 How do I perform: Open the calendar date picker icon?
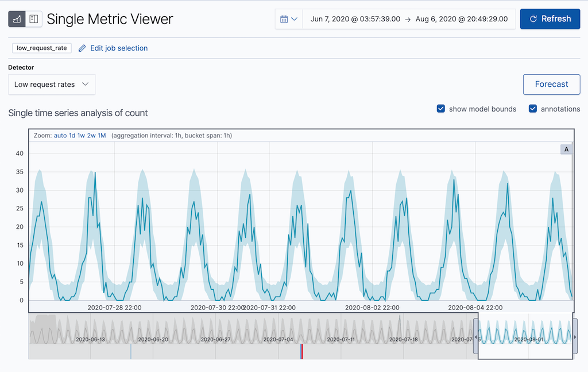284,18
